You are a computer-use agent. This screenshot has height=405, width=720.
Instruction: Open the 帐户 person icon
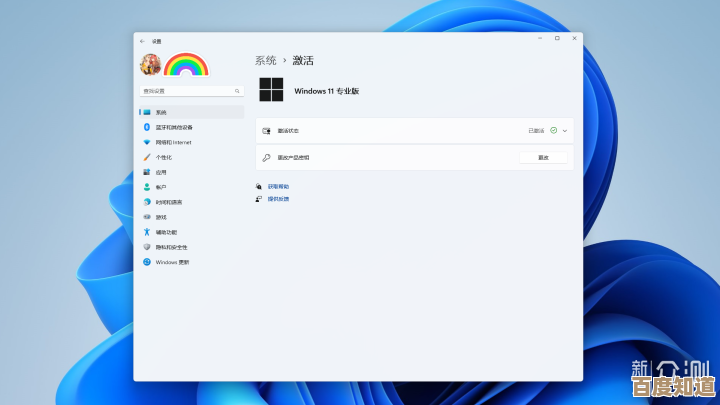pos(147,187)
